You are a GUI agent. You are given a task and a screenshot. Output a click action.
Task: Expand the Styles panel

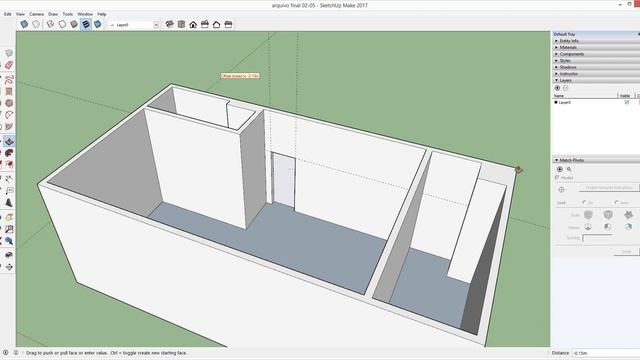click(x=596, y=60)
